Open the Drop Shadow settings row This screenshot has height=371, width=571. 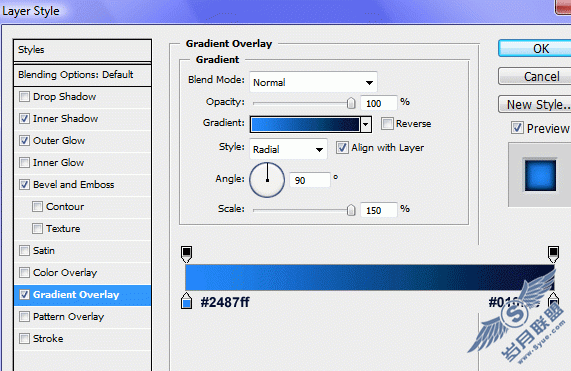coord(82,97)
